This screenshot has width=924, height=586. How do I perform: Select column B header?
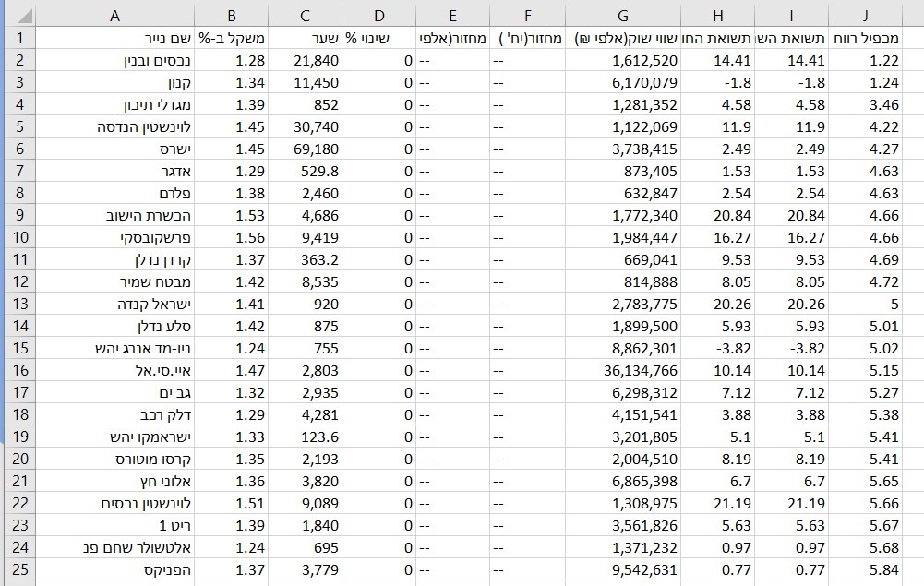click(231, 16)
